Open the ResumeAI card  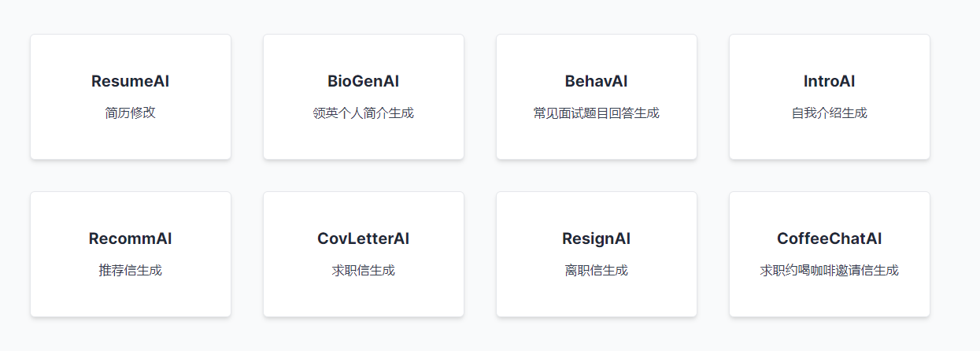coord(131,97)
